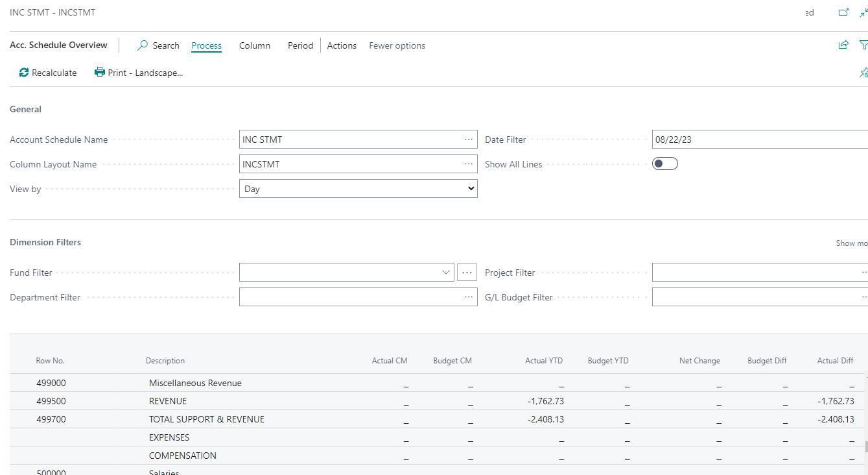Open the filter pane funnel icon
This screenshot has height=475, width=868.
863,45
